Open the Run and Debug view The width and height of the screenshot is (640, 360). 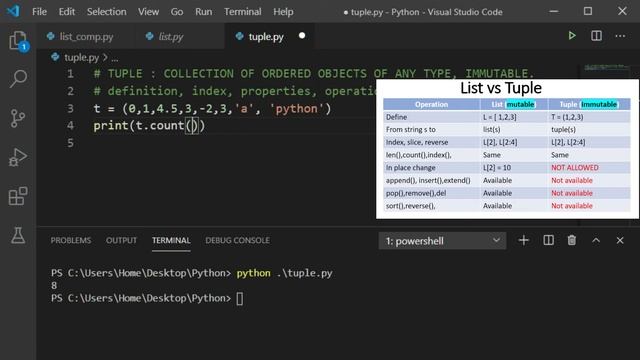pyautogui.click(x=18, y=157)
